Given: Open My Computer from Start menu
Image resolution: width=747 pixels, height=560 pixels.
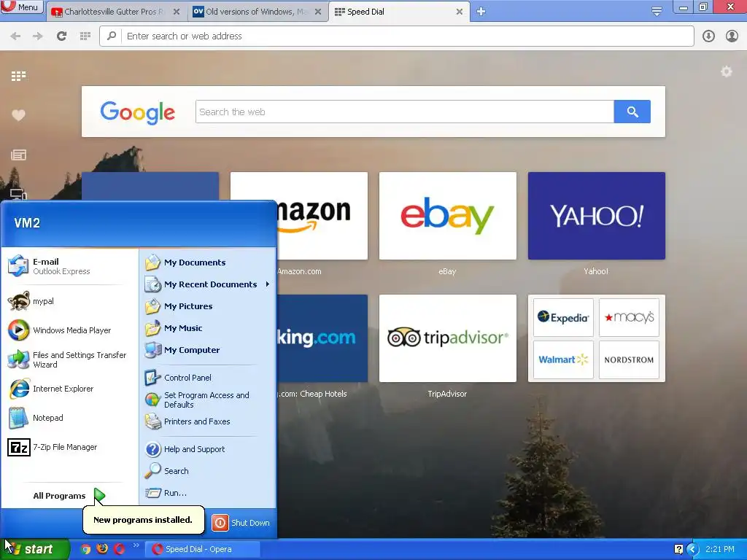Looking at the screenshot, I should (x=208, y=350).
